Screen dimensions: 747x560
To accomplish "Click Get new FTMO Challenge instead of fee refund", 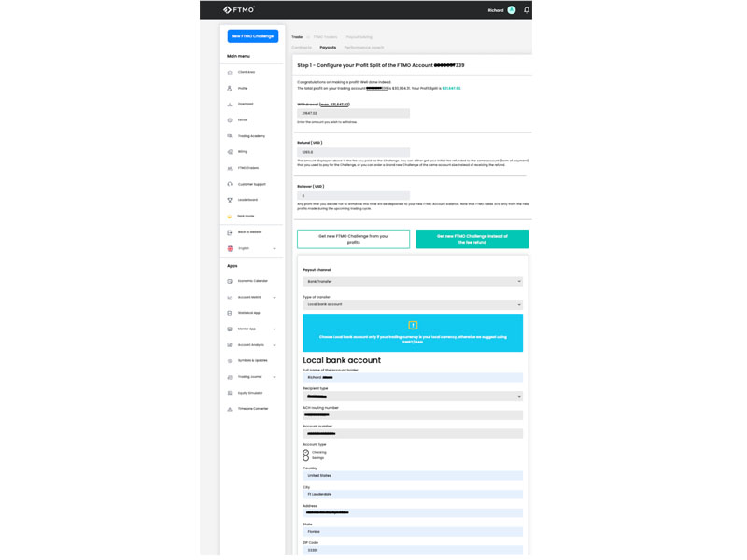I will 472,239.
